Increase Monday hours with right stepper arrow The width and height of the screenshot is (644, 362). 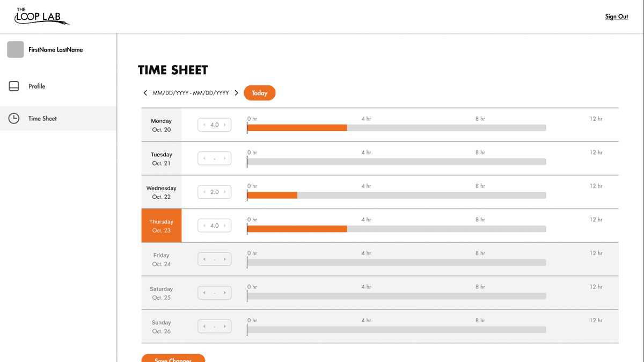[x=225, y=125]
